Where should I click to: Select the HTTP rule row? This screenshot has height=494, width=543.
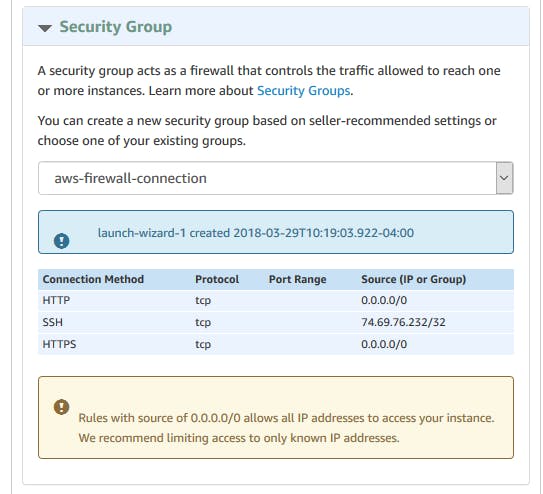click(x=276, y=300)
